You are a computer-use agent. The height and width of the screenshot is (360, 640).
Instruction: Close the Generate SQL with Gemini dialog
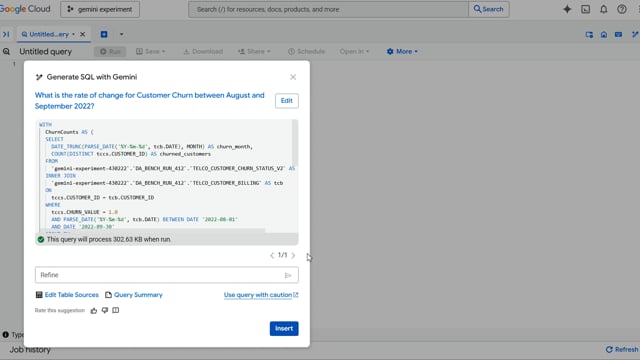pos(293,77)
